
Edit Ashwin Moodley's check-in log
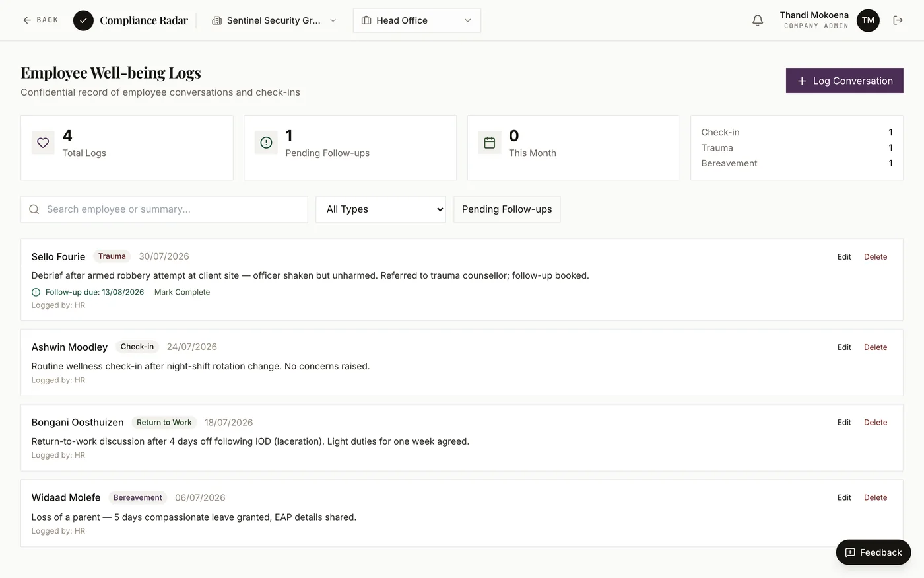point(844,347)
